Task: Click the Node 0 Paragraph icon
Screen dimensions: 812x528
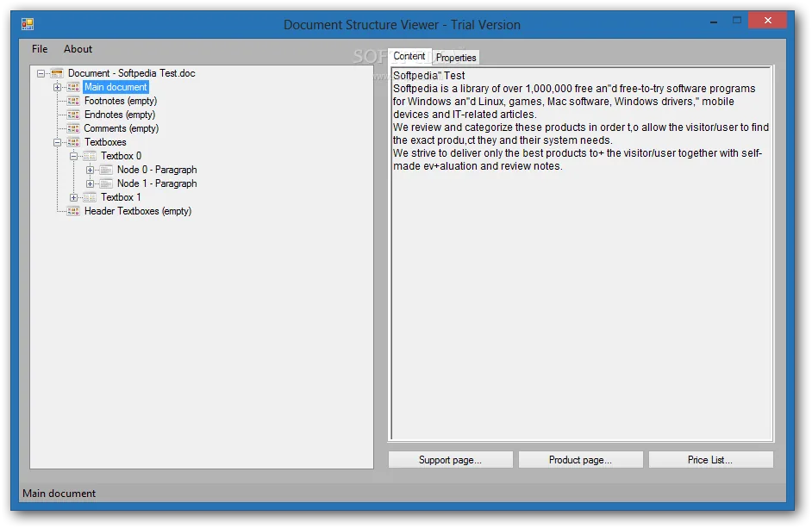Action: (x=106, y=170)
